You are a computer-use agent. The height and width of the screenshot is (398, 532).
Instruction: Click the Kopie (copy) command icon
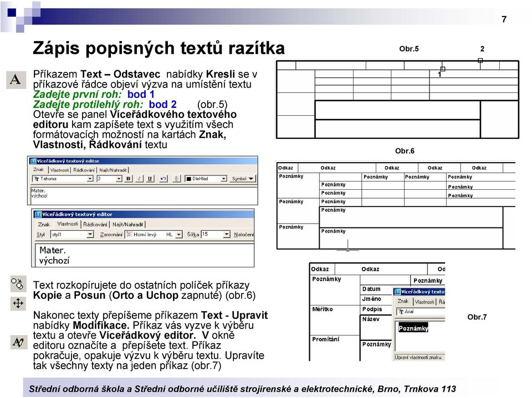(18, 283)
